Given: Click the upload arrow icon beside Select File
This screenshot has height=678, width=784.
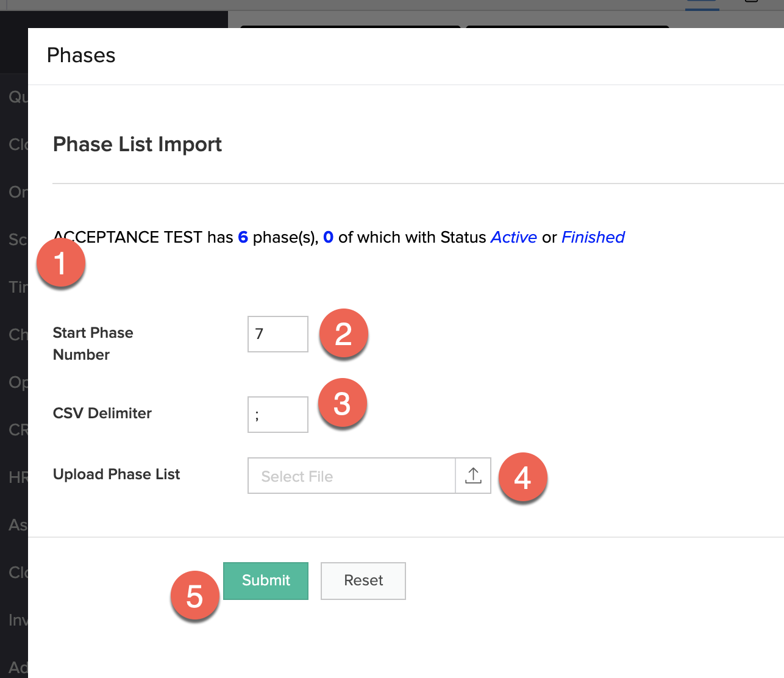Looking at the screenshot, I should tap(473, 476).
